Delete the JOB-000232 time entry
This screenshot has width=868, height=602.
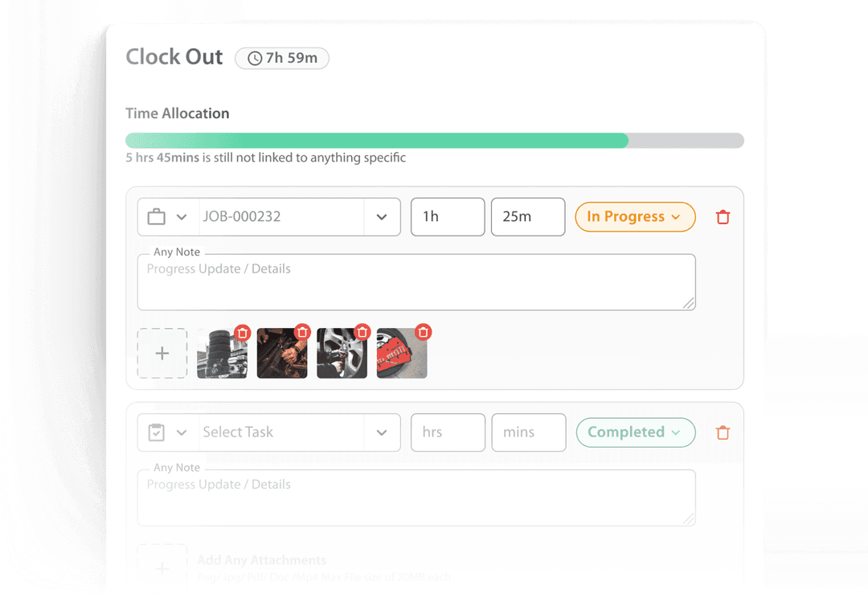pos(723,217)
